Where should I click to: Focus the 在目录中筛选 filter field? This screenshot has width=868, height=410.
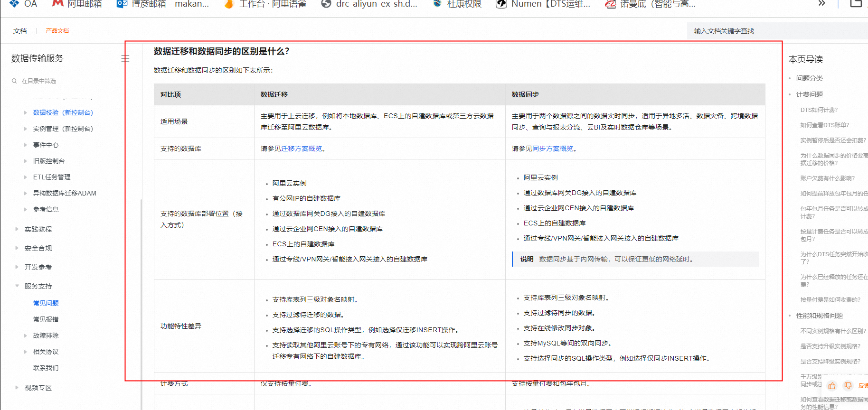click(x=70, y=81)
